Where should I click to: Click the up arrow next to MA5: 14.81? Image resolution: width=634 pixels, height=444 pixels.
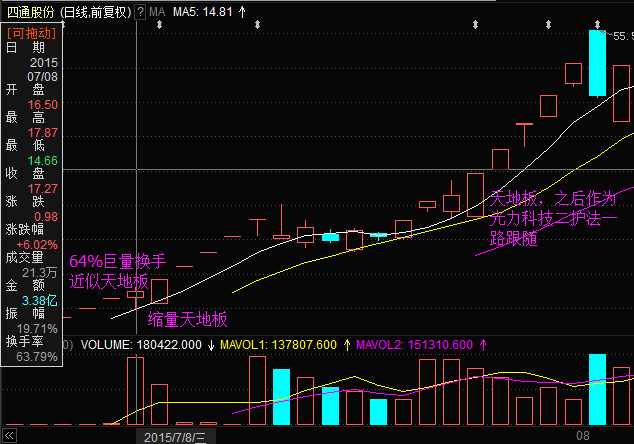242,12
